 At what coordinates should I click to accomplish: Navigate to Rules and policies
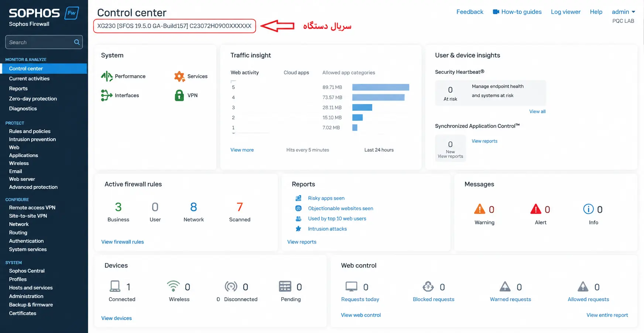(x=30, y=131)
